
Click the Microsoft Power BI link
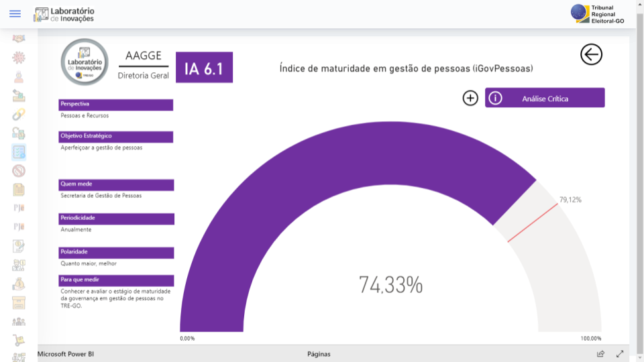click(x=66, y=354)
